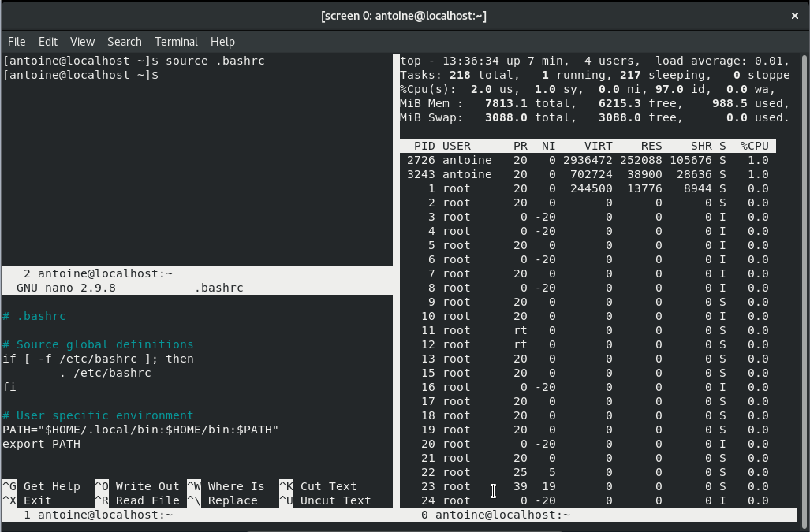Screen dimensions: 810x532
Task: Click the ^\ Replace shortcut
Action: 222,500
